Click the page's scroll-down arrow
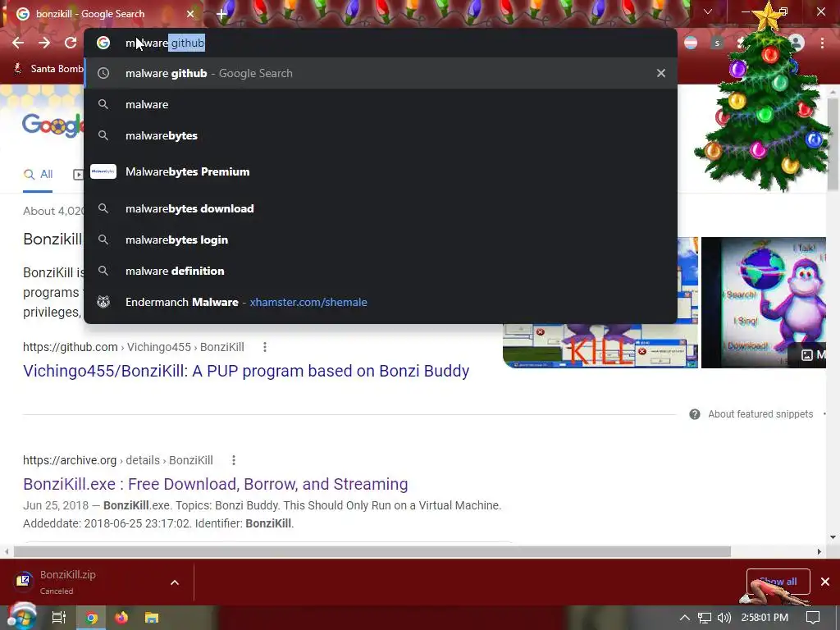The width and height of the screenshot is (840, 630). click(833, 536)
